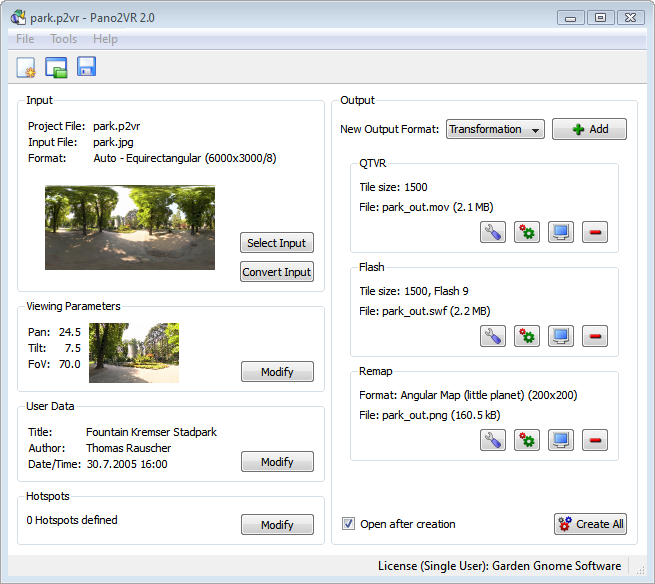Viewport: 655px width, 584px height.
Task: Expand the New Output Format dropdown
Action: click(x=495, y=129)
